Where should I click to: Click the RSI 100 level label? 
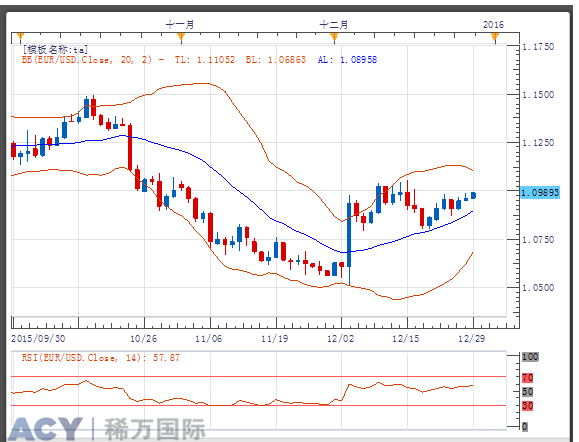click(x=530, y=357)
